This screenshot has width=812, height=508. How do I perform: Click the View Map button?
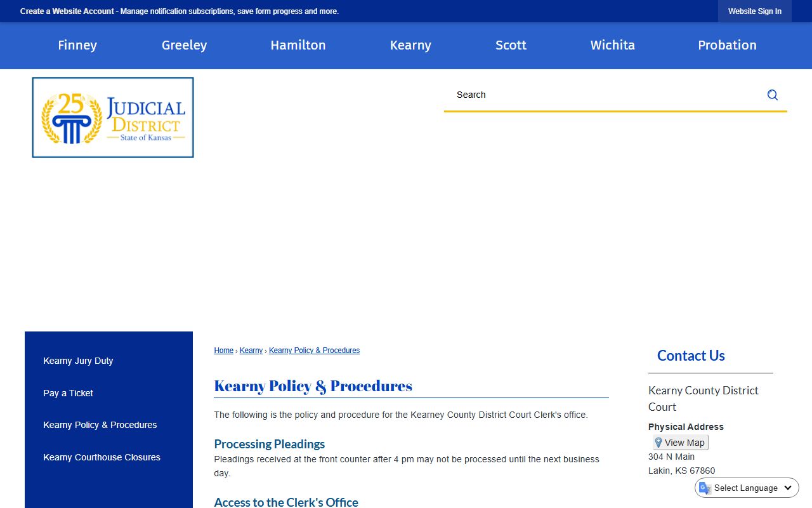click(680, 443)
